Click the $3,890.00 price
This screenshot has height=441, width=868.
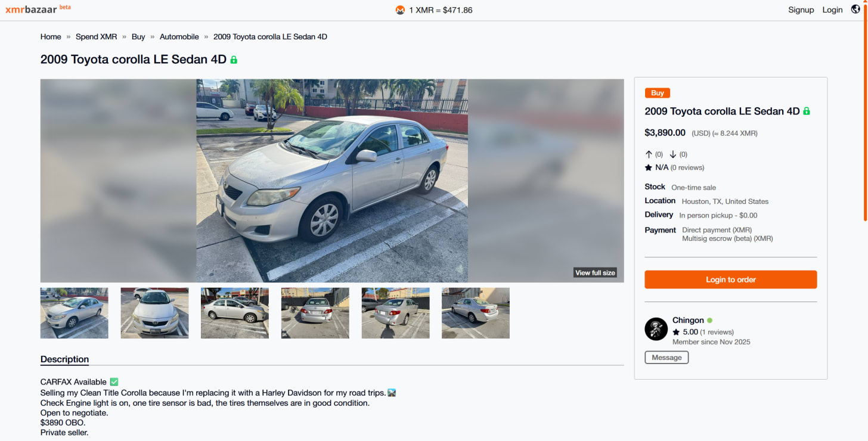pyautogui.click(x=665, y=133)
